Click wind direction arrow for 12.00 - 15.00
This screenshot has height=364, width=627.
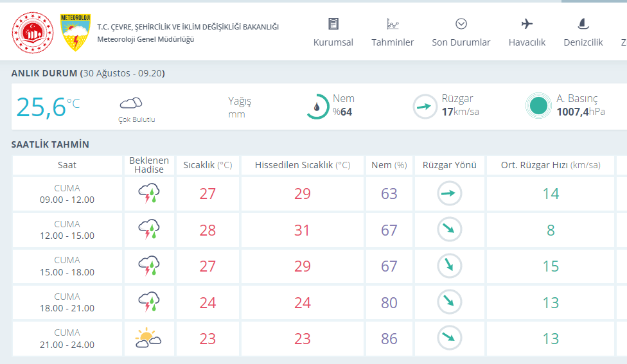[449, 230]
